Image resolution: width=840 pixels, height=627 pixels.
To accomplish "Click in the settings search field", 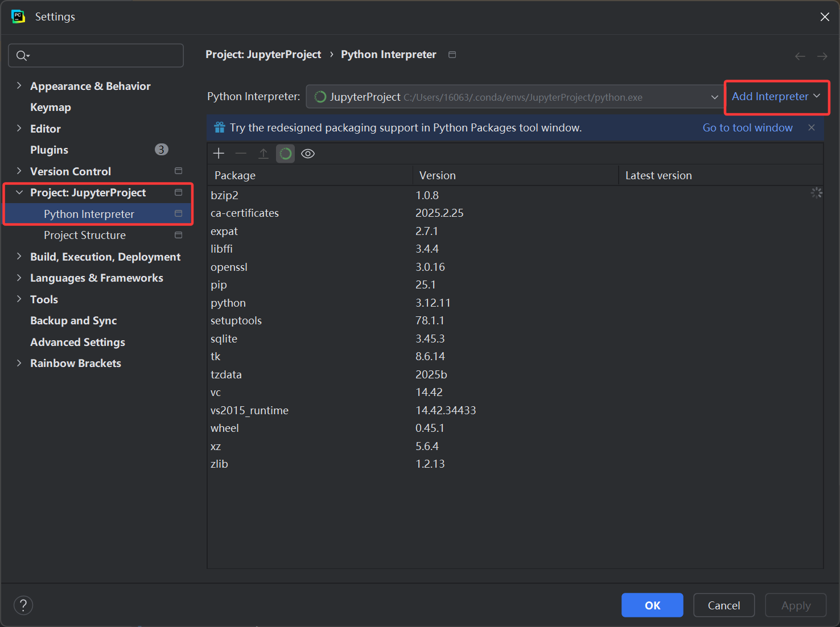I will [96, 55].
